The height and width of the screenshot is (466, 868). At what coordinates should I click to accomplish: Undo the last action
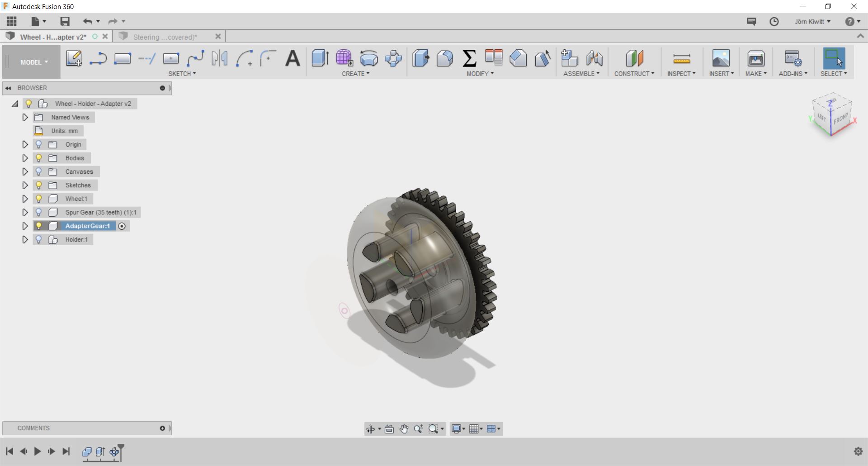pyautogui.click(x=88, y=21)
